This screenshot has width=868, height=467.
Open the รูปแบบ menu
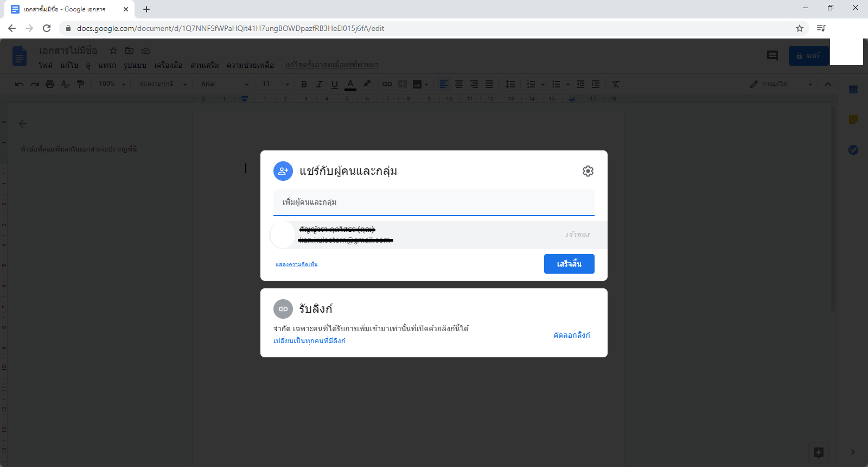click(x=135, y=65)
